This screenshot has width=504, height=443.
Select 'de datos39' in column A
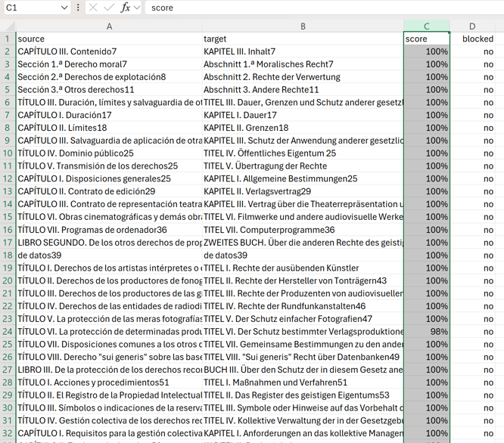click(x=109, y=256)
